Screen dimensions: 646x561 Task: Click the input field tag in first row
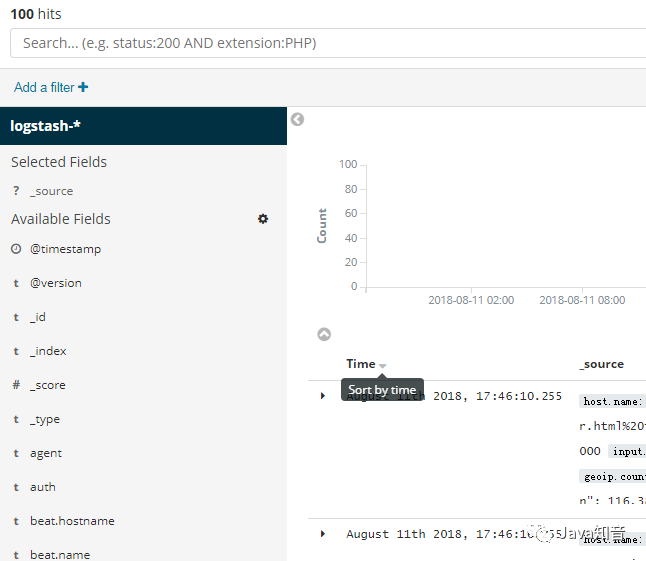click(x=627, y=451)
